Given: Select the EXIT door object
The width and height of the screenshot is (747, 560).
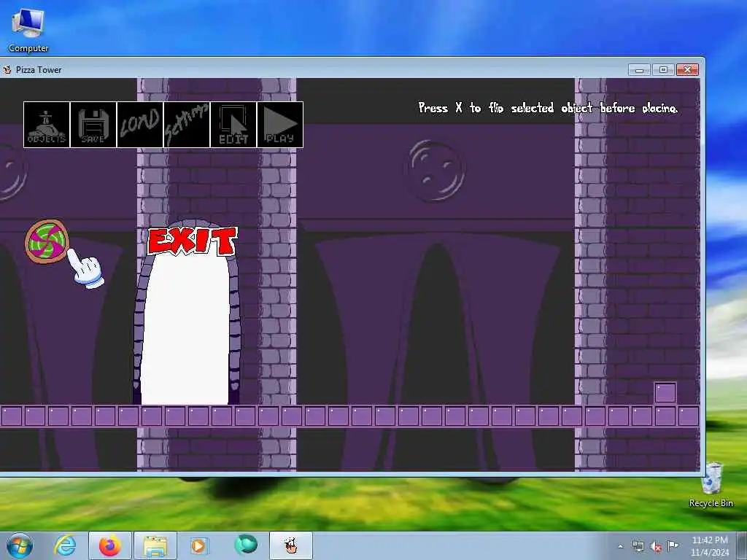Looking at the screenshot, I should [187, 312].
